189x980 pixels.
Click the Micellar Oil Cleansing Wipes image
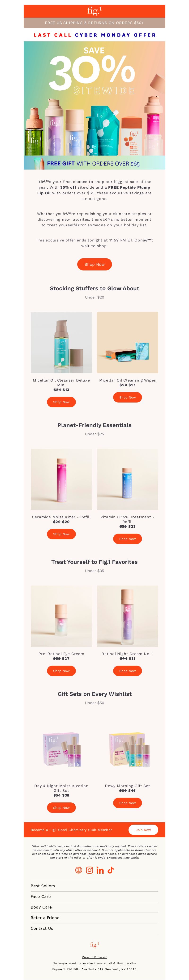click(128, 342)
